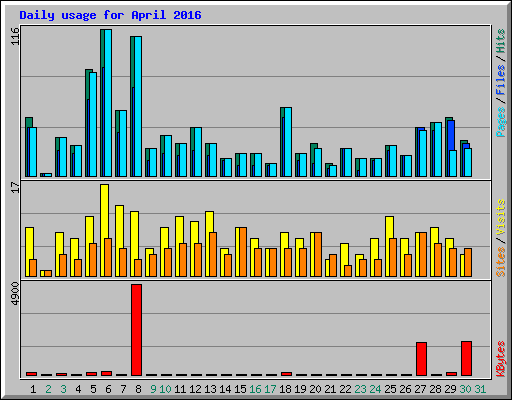Click day 13 on the x-axis

210,389
